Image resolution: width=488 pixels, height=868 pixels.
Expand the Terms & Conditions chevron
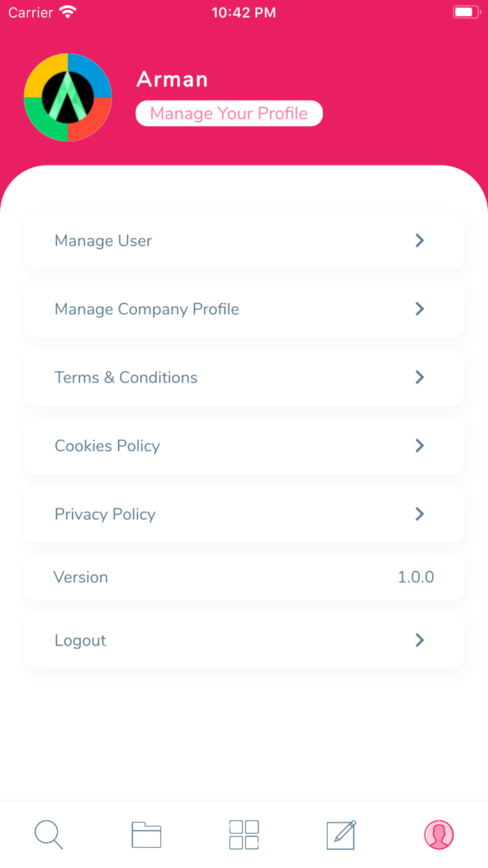(420, 377)
